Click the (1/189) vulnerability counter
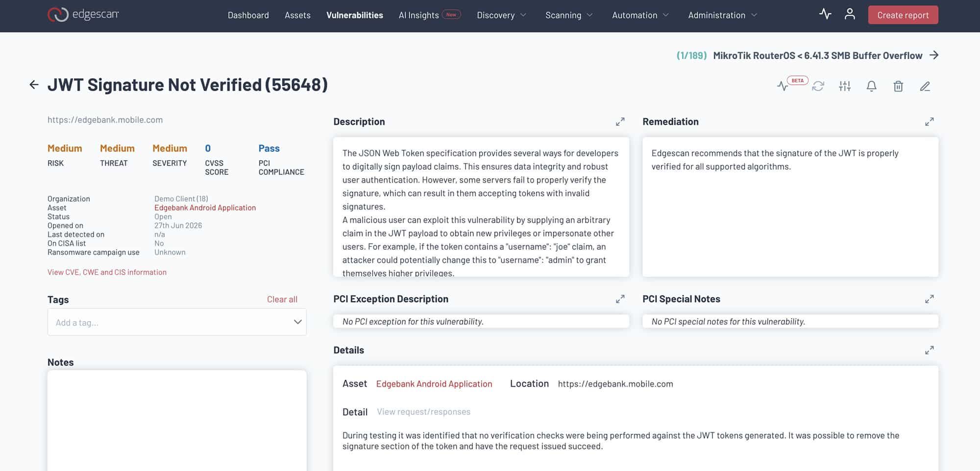Viewport: 980px width, 471px height. coord(691,55)
